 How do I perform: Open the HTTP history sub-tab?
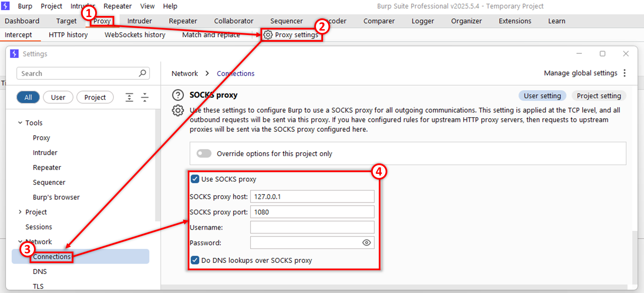tap(68, 35)
